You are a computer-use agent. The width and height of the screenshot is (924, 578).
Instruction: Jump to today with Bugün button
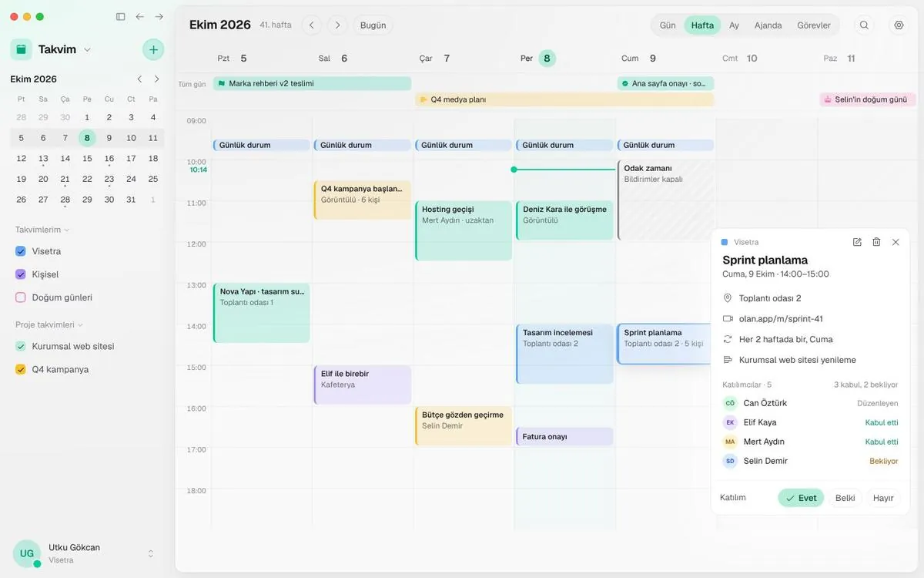pyautogui.click(x=373, y=25)
